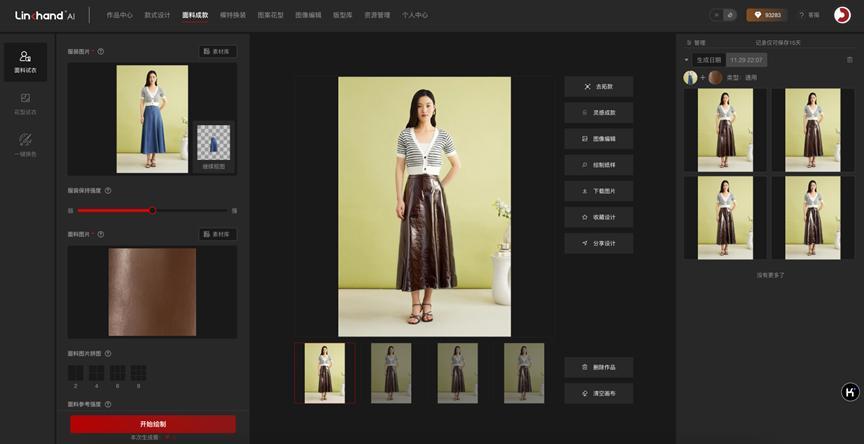Select the 2-tile fabric tiling option
This screenshot has width=864, height=444.
tap(75, 373)
